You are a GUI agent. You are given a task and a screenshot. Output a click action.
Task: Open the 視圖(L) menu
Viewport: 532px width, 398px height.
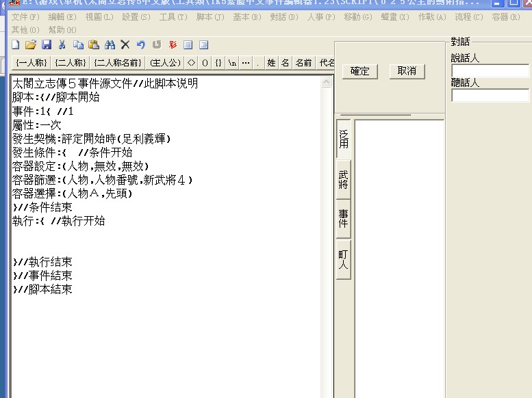click(99, 17)
